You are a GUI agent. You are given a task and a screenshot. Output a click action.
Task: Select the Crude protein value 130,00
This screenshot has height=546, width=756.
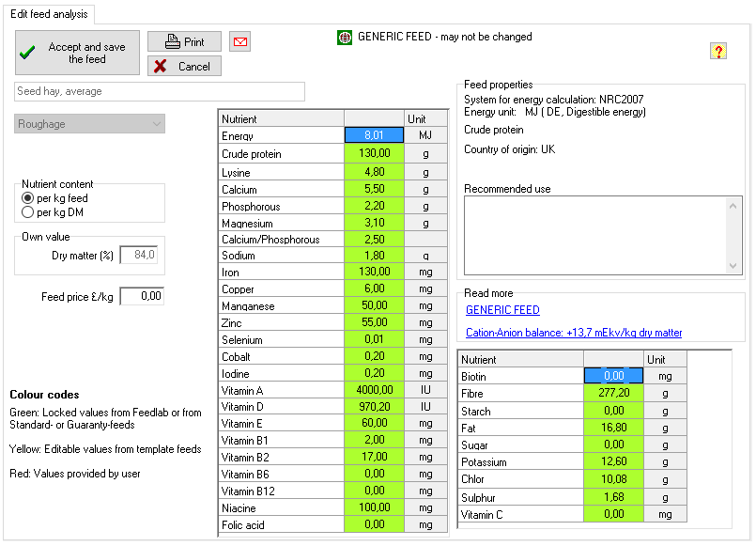(x=374, y=153)
